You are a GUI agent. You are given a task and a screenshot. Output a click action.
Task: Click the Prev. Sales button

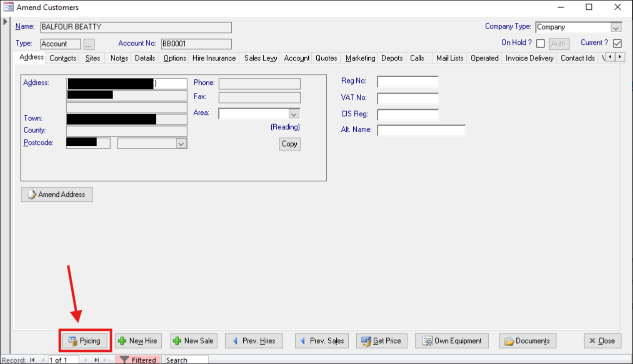[x=321, y=340]
